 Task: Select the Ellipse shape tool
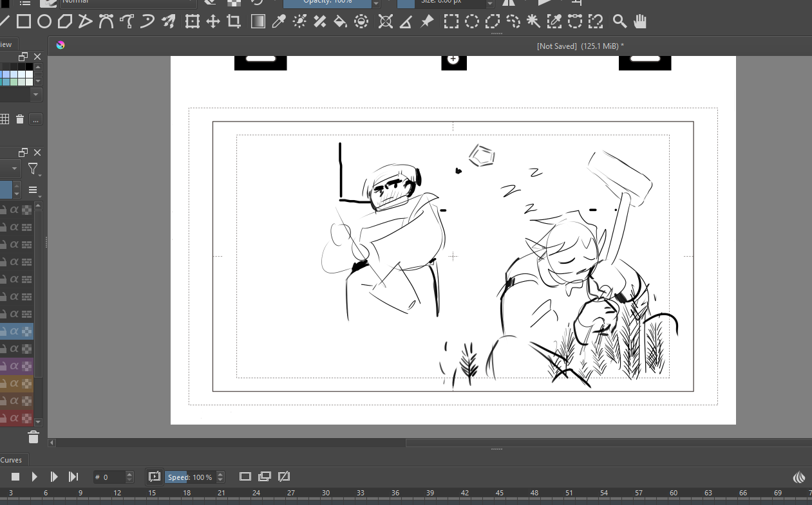click(44, 22)
